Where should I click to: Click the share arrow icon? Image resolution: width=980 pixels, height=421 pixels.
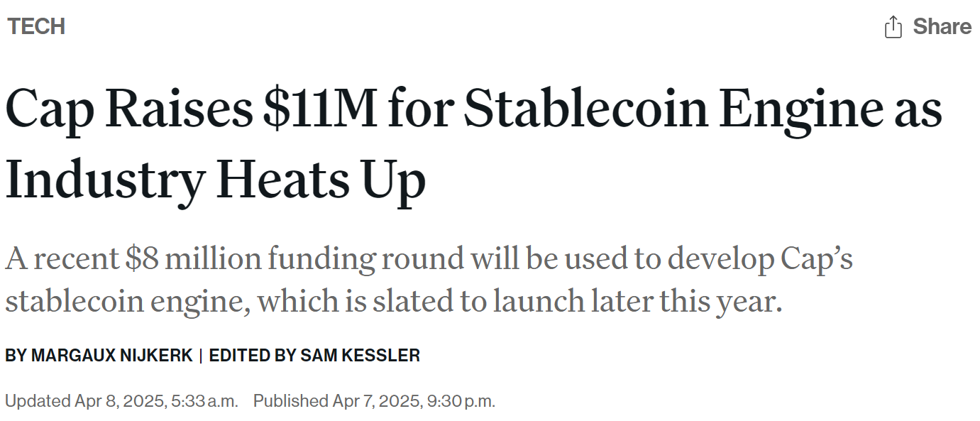pyautogui.click(x=893, y=27)
